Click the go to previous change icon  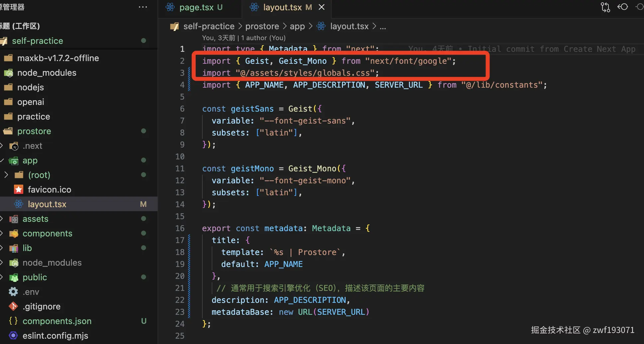pos(622,7)
